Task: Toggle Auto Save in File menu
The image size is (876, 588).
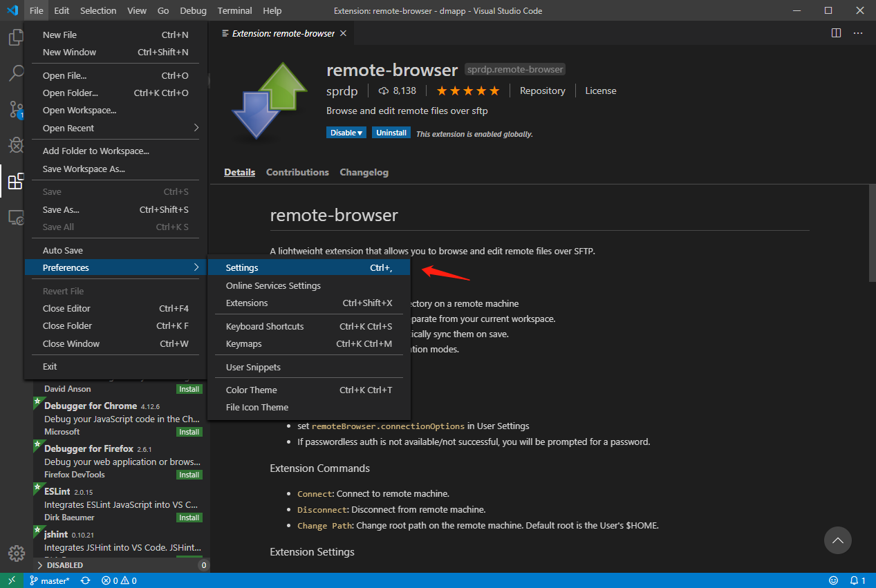Action: (x=115, y=250)
